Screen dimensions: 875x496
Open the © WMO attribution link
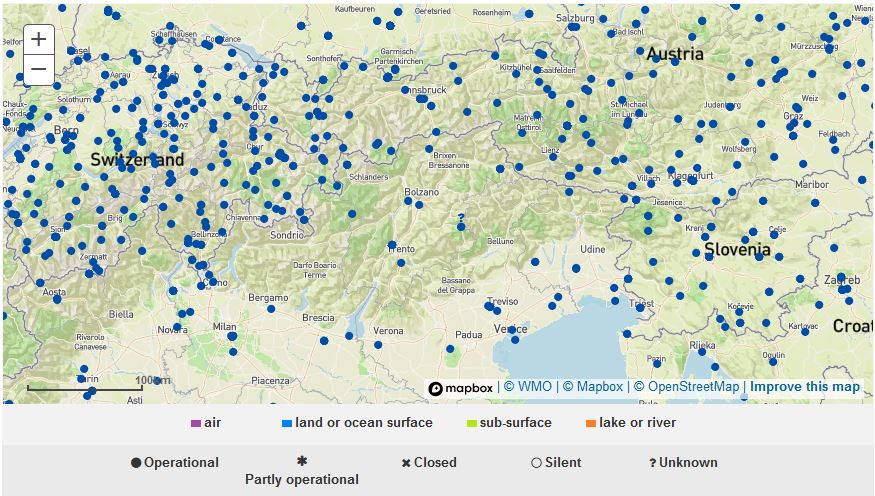[527, 387]
